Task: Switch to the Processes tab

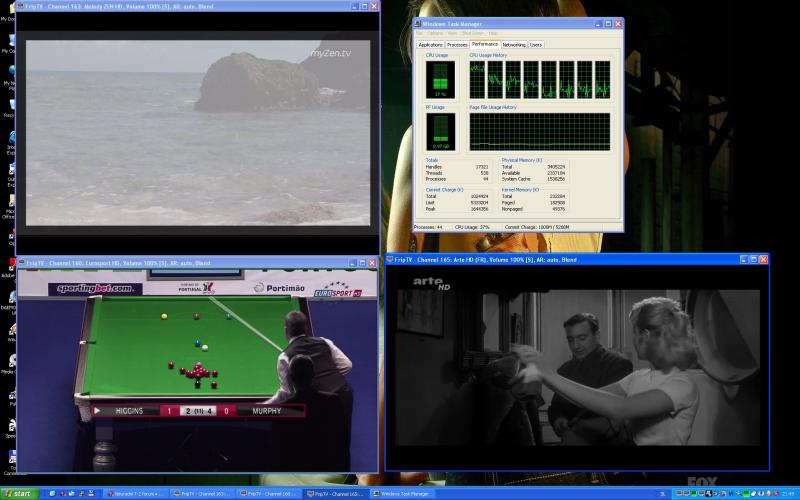Action: (x=457, y=45)
